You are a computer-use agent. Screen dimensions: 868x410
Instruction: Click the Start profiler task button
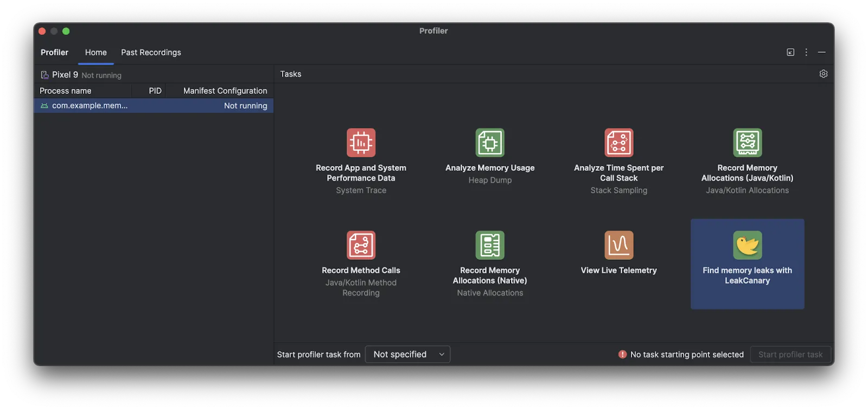[x=790, y=354]
